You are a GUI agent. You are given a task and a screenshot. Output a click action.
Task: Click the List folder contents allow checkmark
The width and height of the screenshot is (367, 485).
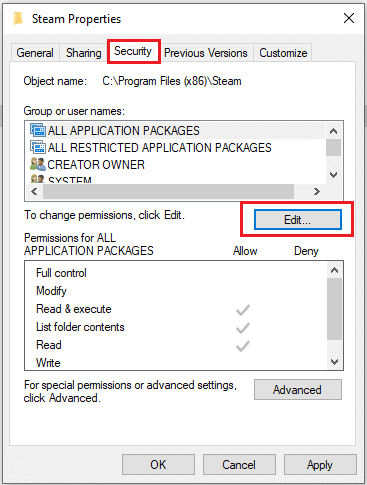(x=243, y=328)
